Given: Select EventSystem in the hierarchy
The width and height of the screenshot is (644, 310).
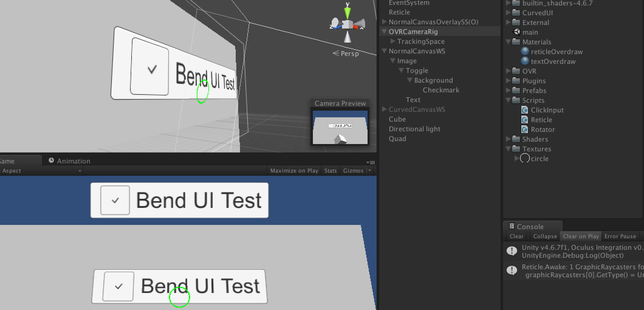Looking at the screenshot, I should coord(409,3).
